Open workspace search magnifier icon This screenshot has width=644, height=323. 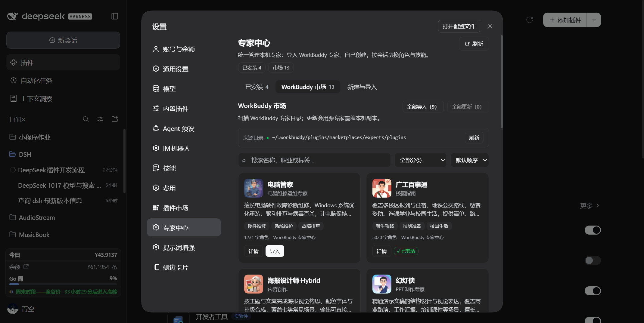86,119
